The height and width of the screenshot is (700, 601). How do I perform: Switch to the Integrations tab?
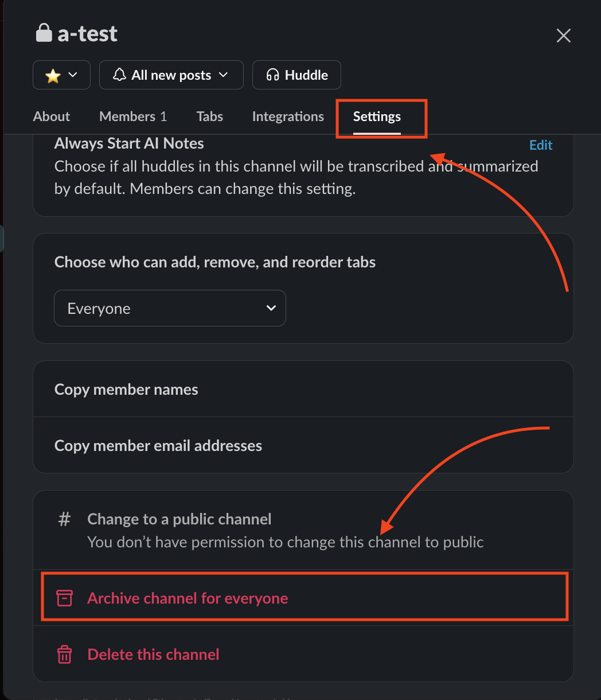288,116
